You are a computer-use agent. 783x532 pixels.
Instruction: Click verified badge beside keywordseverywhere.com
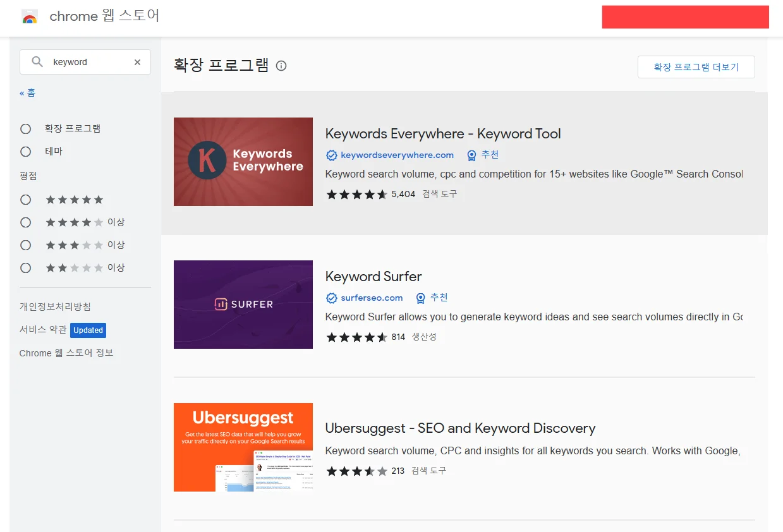(331, 155)
